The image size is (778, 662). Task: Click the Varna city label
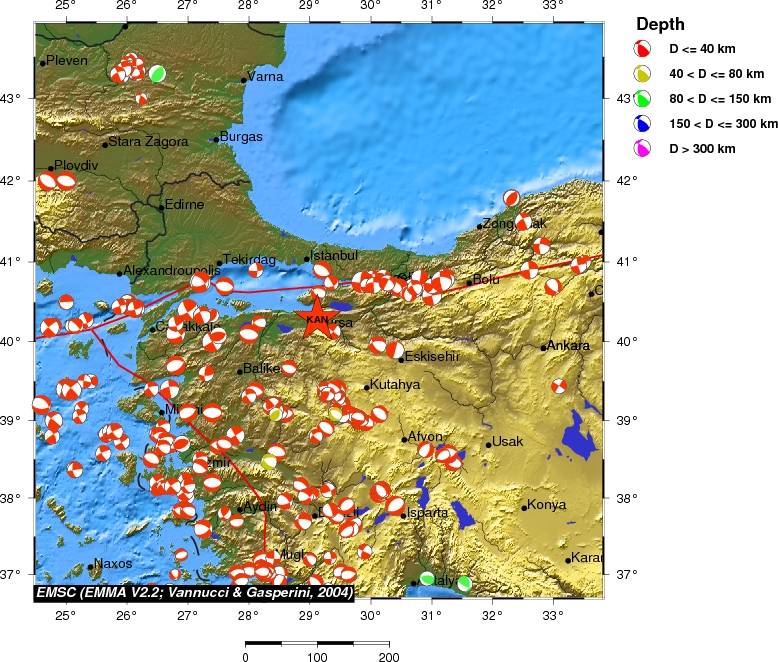[x=266, y=76]
